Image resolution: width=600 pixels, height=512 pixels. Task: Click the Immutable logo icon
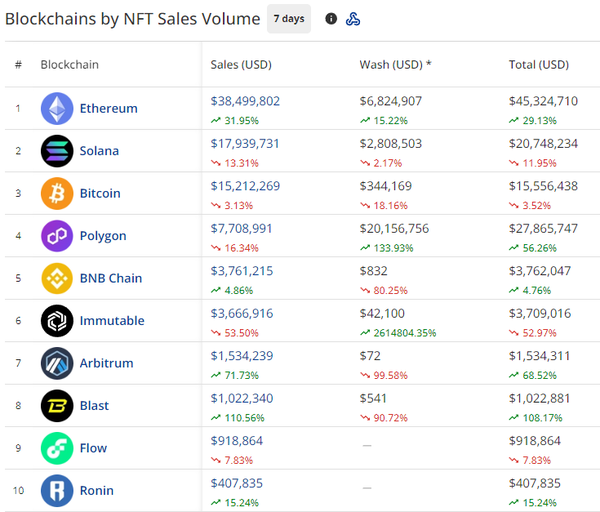click(x=57, y=321)
